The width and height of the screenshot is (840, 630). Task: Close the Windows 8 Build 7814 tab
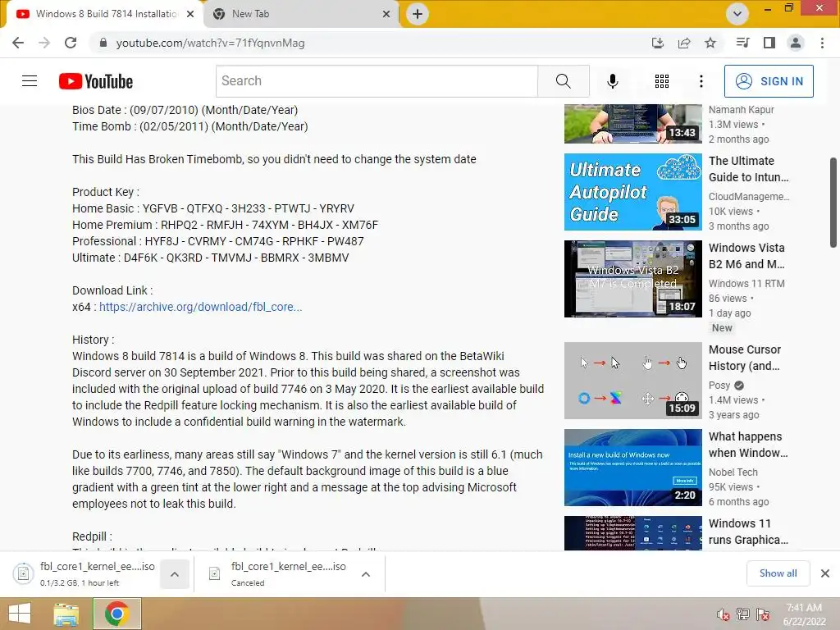click(190, 14)
